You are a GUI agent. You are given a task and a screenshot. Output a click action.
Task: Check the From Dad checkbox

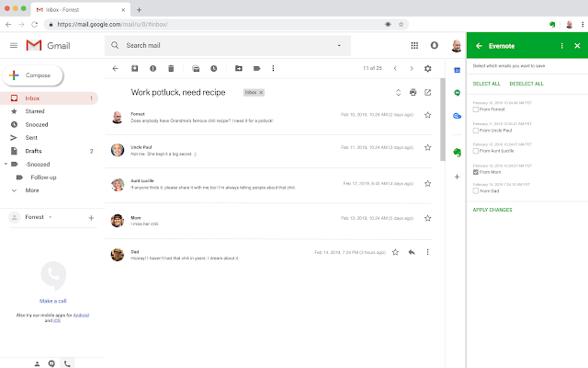point(476,190)
